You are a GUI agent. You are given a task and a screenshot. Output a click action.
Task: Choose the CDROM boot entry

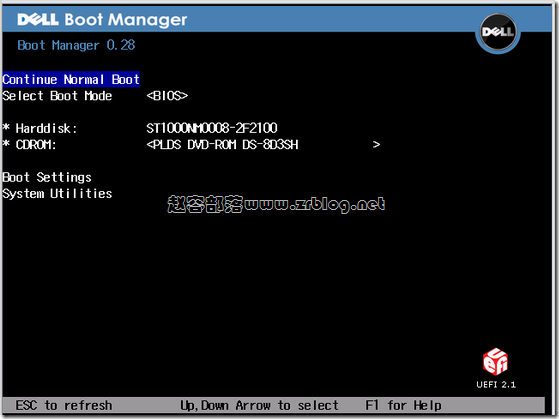29,145
